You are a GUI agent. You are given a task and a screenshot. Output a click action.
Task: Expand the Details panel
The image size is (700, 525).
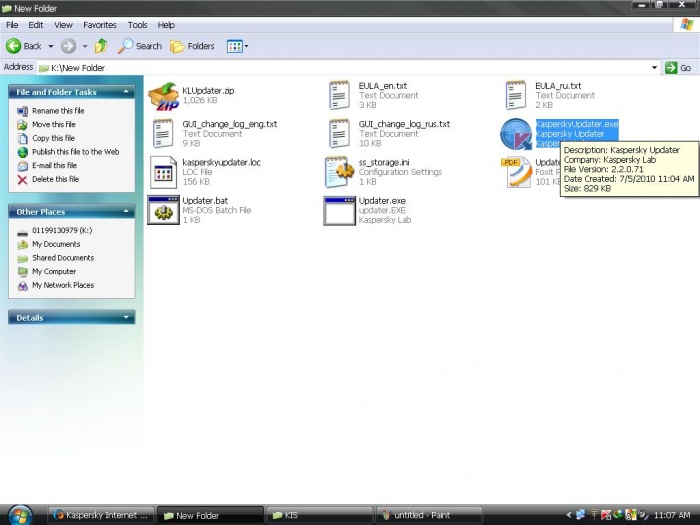point(126,318)
